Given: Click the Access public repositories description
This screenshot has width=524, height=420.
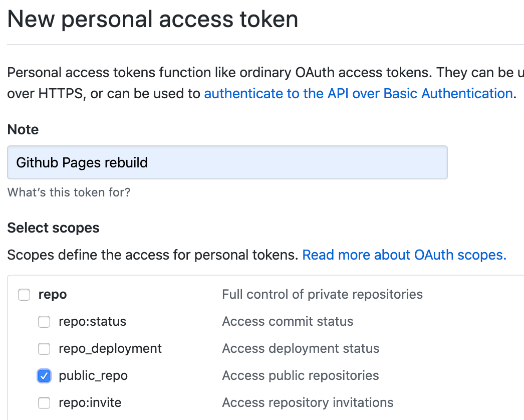Looking at the screenshot, I should (301, 376).
